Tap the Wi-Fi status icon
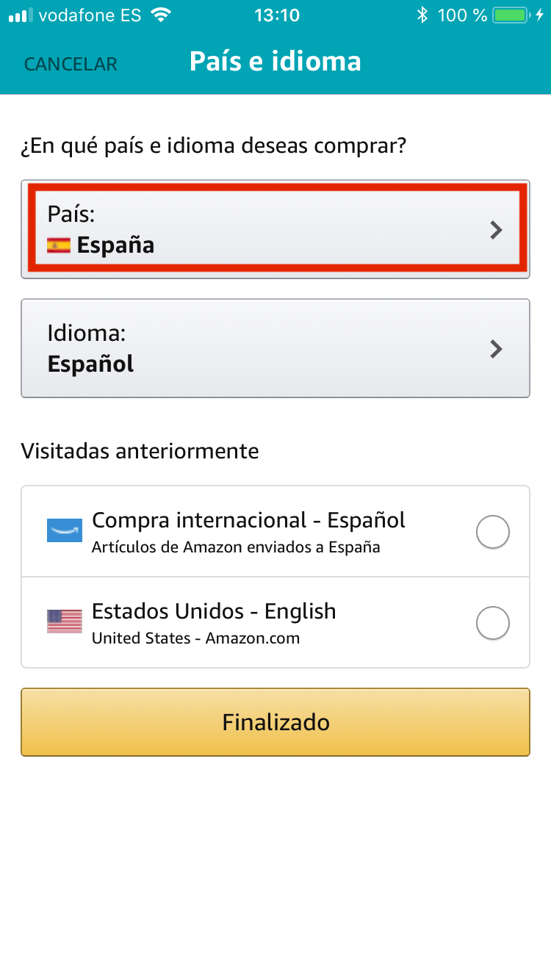This screenshot has width=551, height=980. click(159, 15)
